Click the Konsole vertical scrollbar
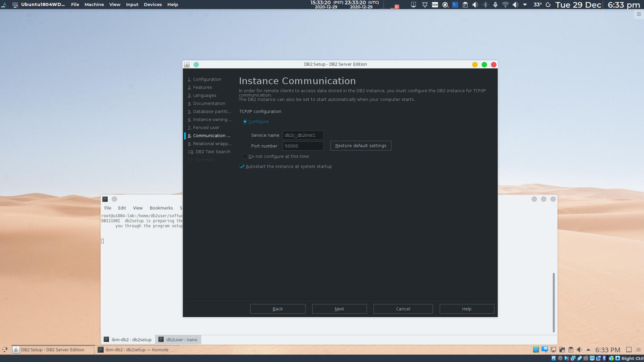 coord(554,303)
